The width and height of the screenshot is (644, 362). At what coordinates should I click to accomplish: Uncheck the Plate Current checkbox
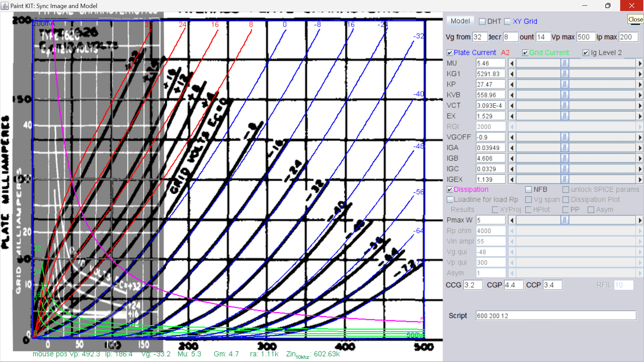pyautogui.click(x=450, y=53)
